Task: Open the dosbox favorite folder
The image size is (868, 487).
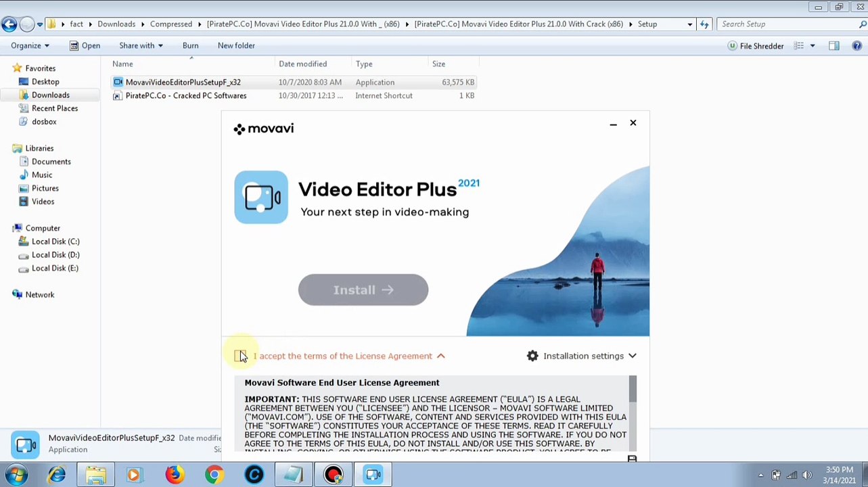Action: 44,122
